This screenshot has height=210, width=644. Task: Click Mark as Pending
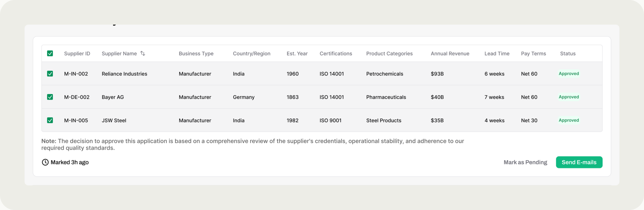[x=525, y=162]
